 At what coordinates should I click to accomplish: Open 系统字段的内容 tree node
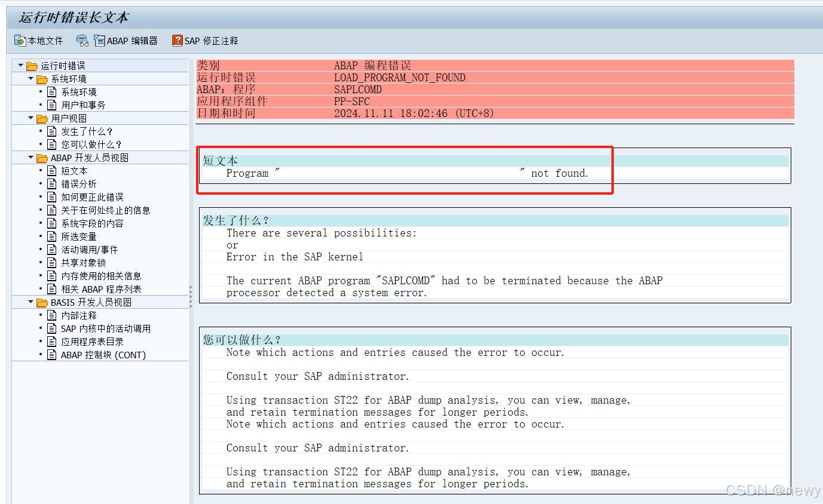coord(93,223)
